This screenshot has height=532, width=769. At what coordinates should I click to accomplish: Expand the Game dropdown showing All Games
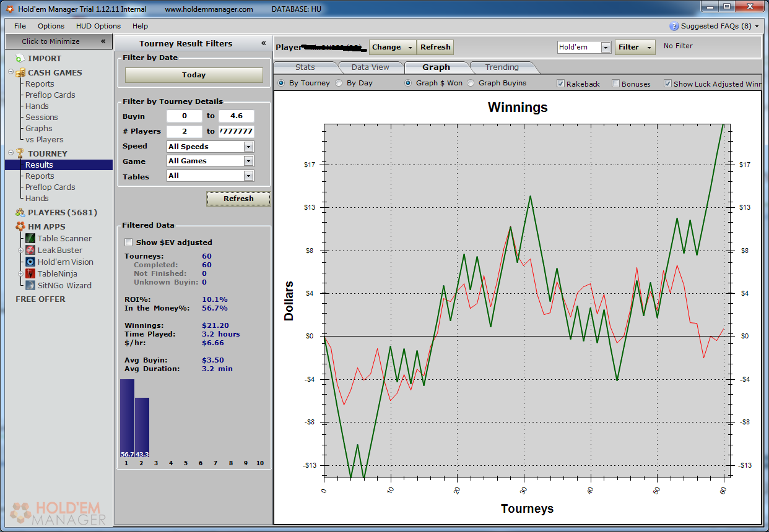click(248, 161)
